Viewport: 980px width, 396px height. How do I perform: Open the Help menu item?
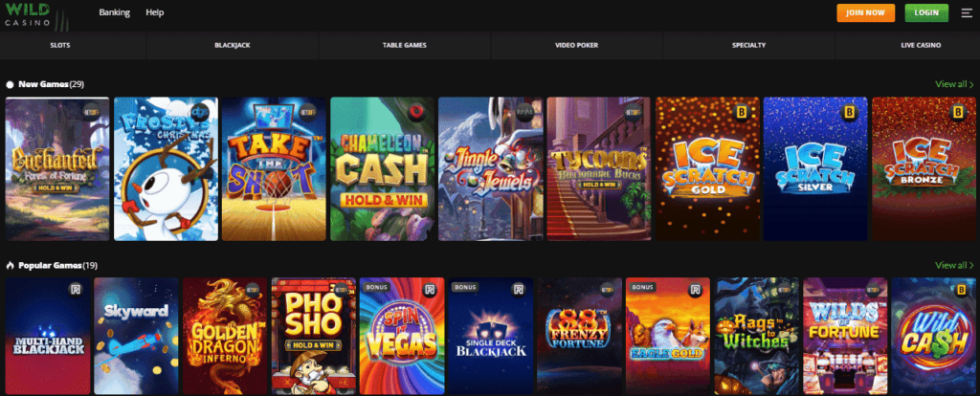click(x=154, y=12)
